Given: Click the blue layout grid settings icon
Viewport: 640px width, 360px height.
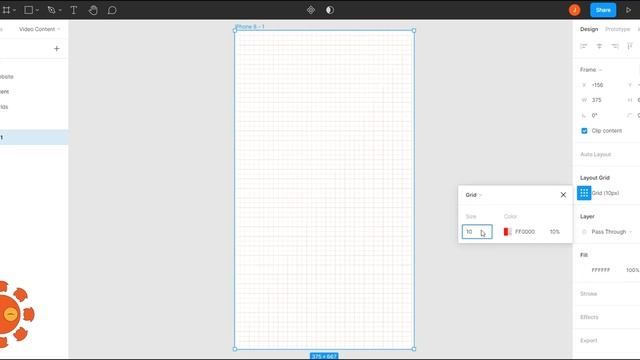Looking at the screenshot, I should (x=584, y=193).
